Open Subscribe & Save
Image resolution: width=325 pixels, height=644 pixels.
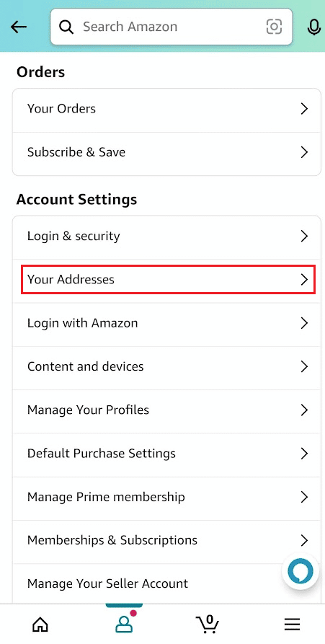pos(166,154)
